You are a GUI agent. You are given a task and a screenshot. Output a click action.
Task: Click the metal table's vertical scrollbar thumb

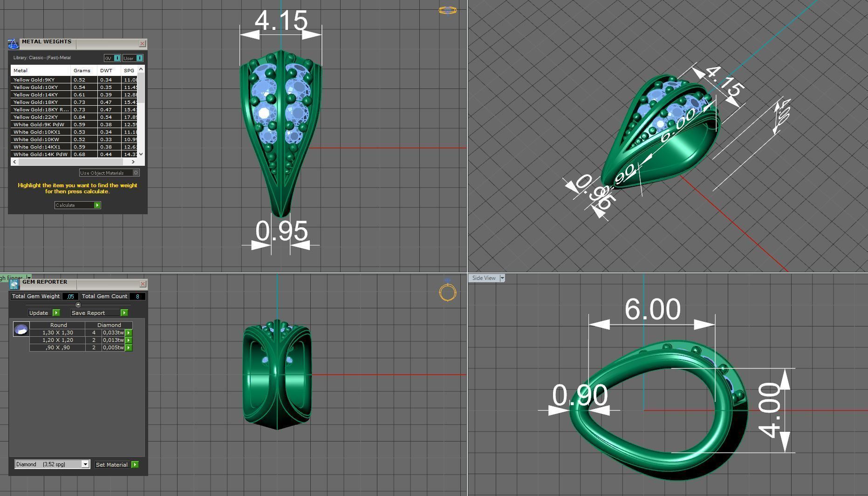point(141,88)
